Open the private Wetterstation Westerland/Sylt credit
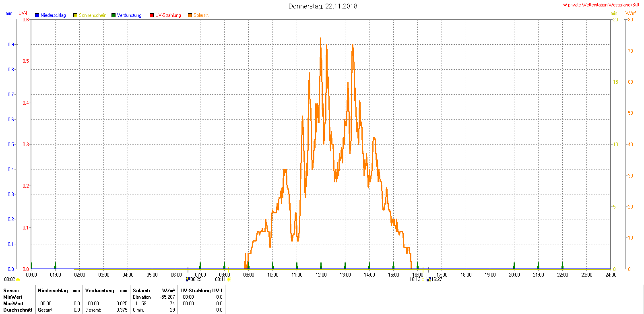644x314 pixels. [601, 5]
